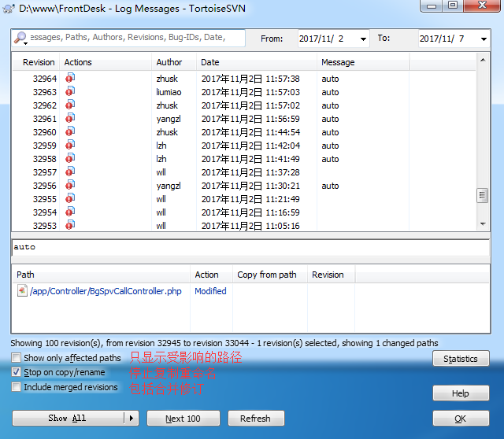Open the Show All button dropdown arrow
This screenshot has width=504, height=439.
click(x=132, y=418)
